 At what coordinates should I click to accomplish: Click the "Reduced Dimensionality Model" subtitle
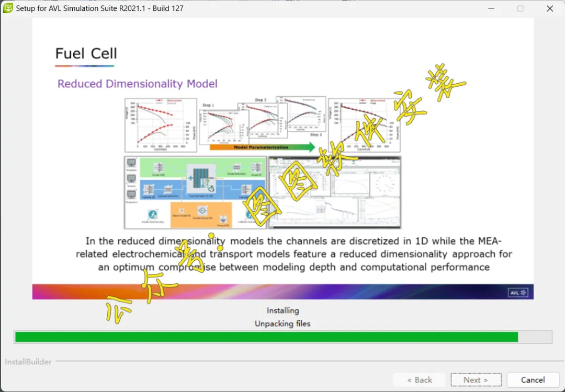point(137,84)
